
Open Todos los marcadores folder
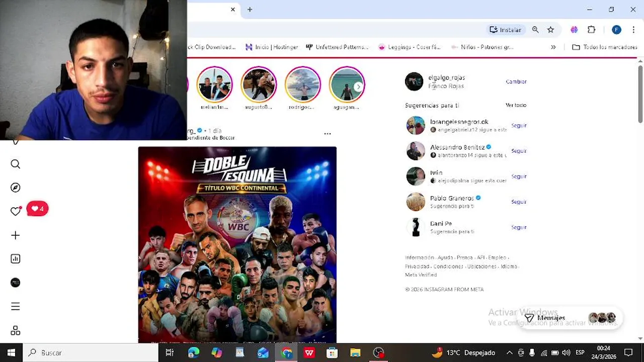click(x=605, y=47)
